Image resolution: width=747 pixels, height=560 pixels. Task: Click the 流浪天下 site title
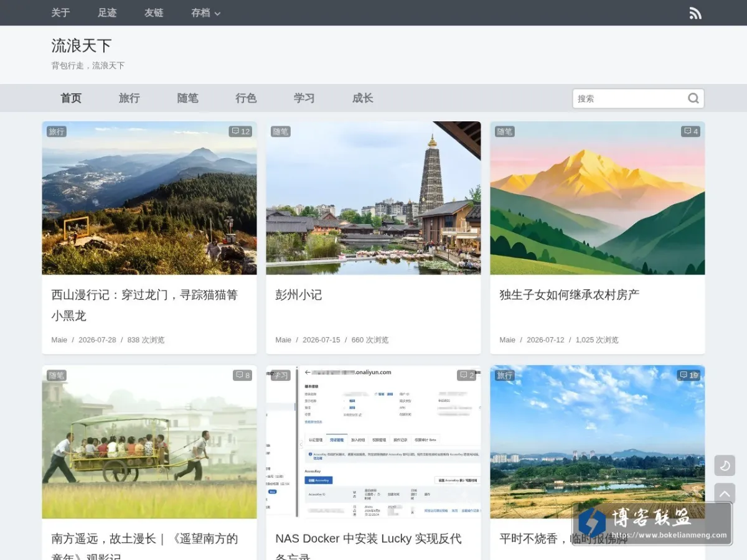82,45
